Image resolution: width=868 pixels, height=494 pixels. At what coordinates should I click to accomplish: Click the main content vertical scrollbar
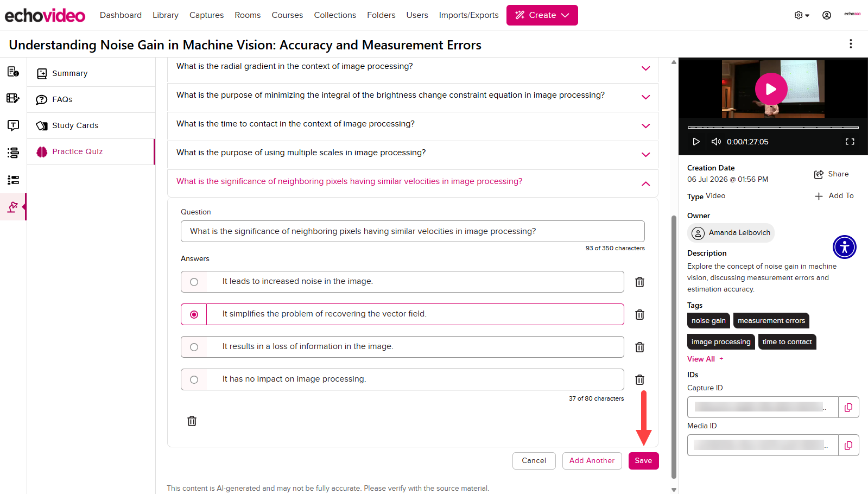674,346
